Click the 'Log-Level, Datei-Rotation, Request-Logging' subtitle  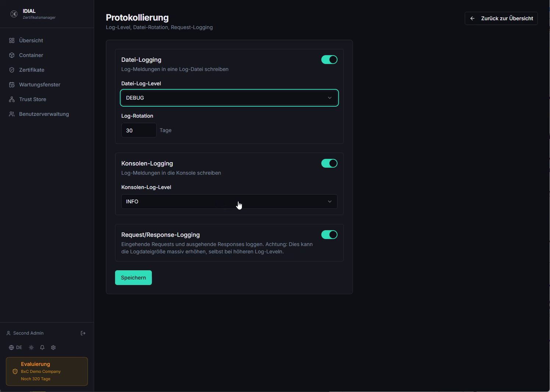point(159,27)
